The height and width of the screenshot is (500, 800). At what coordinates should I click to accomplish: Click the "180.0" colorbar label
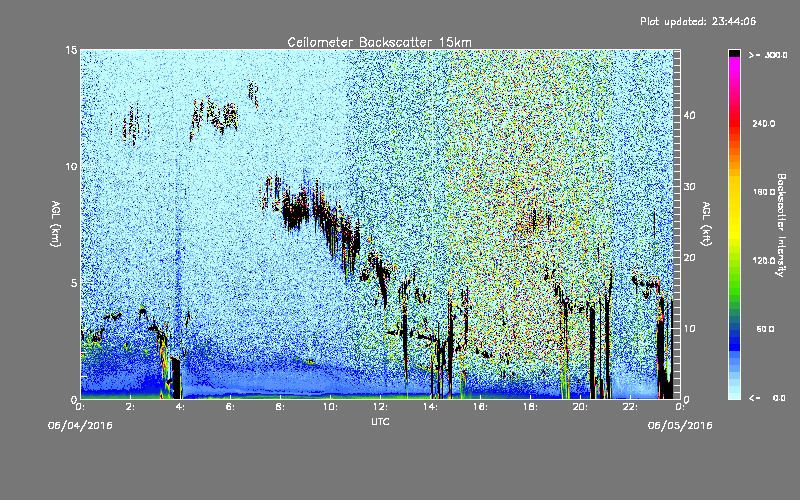pos(764,192)
